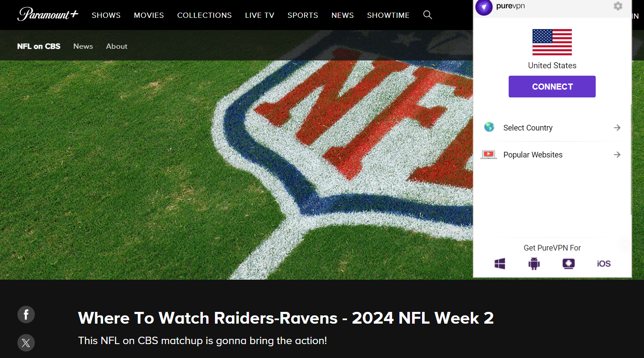Viewport: 644px width, 358px height.
Task: Click the Paramount+ logo
Action: pyautogui.click(x=48, y=14)
